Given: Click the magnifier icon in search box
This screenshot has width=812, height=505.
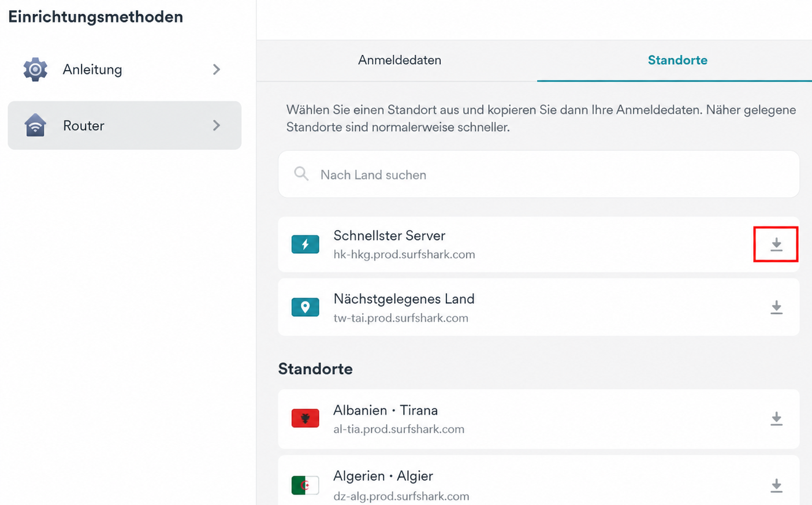Looking at the screenshot, I should [x=301, y=173].
